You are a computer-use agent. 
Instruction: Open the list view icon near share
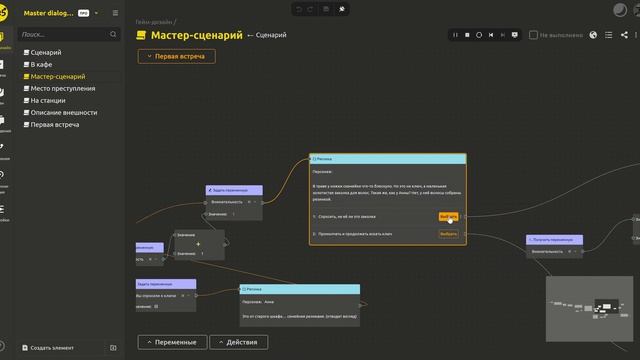click(609, 35)
